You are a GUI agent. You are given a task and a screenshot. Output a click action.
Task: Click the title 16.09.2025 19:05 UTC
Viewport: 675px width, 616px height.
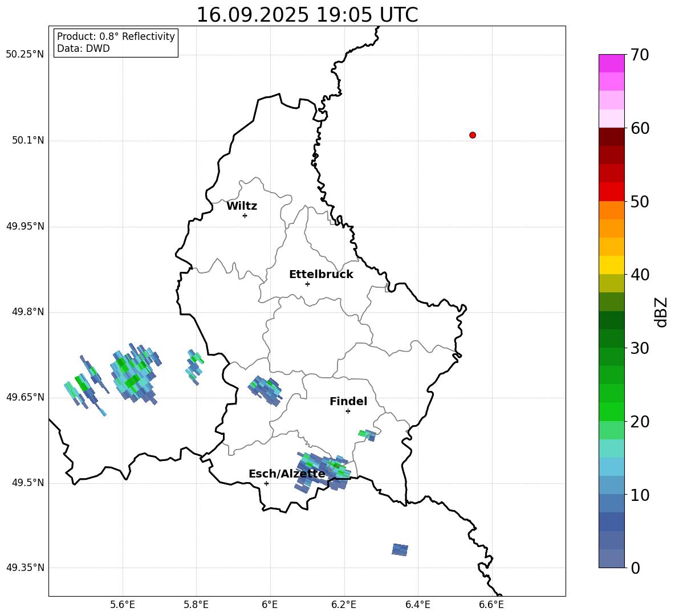click(x=307, y=15)
